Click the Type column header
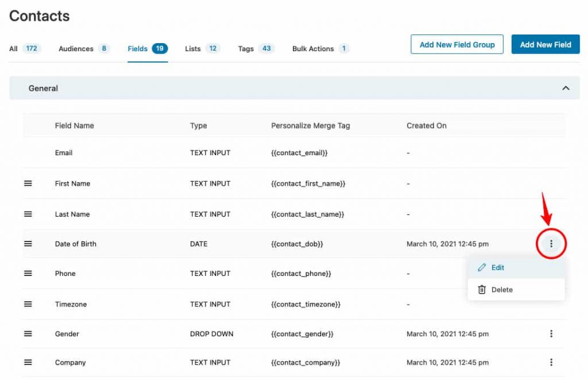Screen dimensions: 588x380 click(x=198, y=126)
